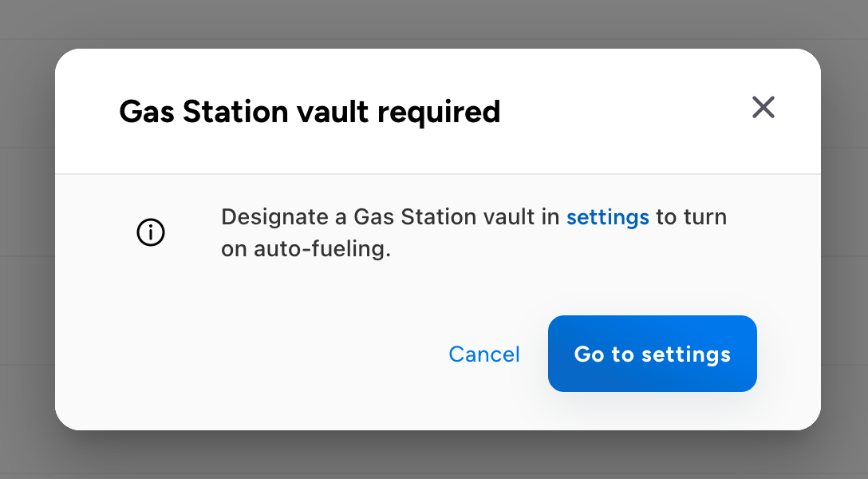
Task: Click the words auto-fueling in the message
Action: point(322,249)
